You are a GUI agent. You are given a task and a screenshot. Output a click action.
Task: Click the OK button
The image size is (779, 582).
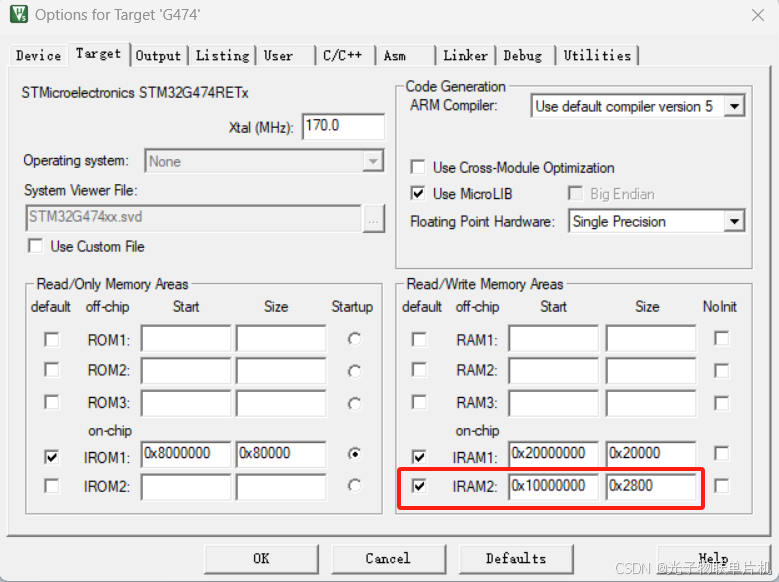point(261,559)
